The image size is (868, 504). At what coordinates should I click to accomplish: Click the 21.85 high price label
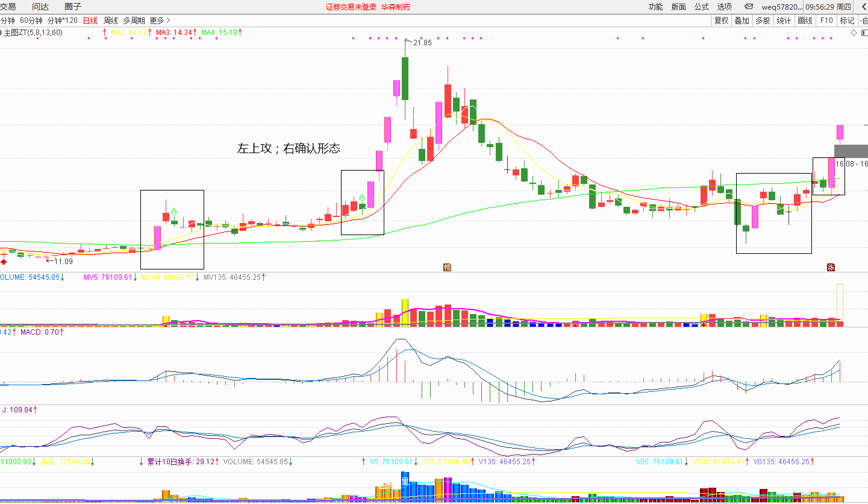(423, 43)
